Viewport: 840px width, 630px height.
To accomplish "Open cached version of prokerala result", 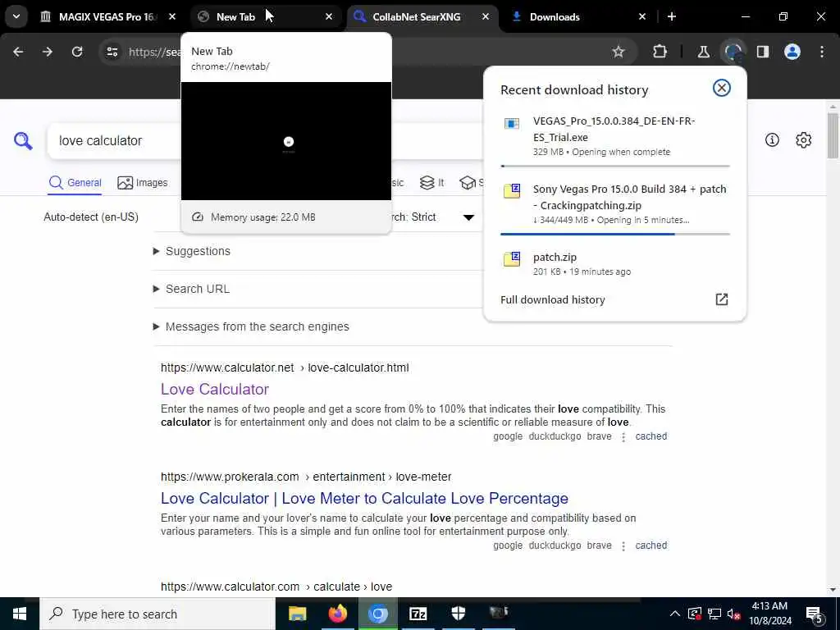I will [651, 546].
